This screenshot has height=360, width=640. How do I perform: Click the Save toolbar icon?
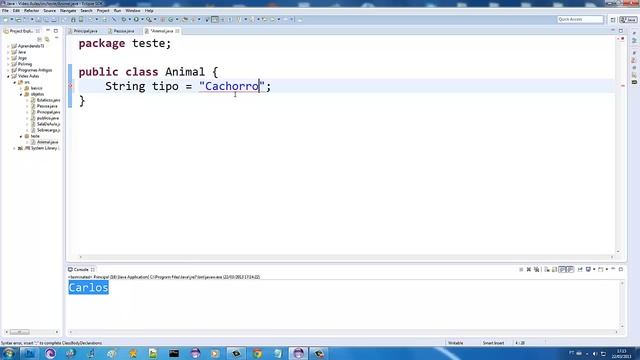[38, 20]
